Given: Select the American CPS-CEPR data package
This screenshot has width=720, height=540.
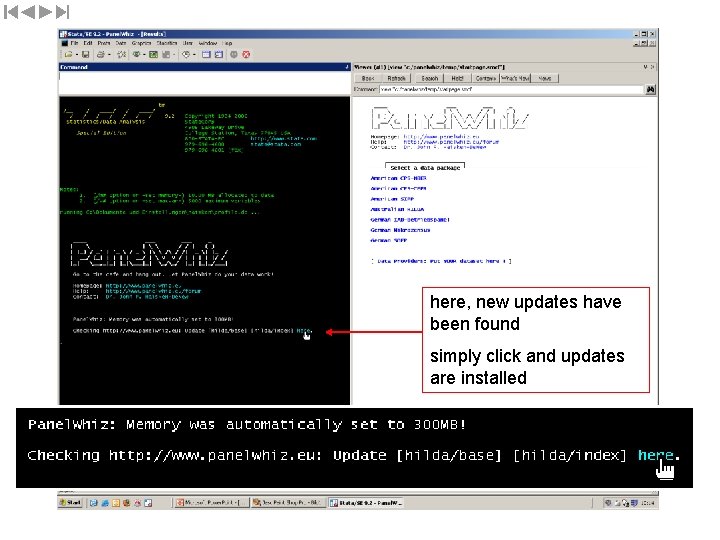Looking at the screenshot, I should [x=399, y=189].
